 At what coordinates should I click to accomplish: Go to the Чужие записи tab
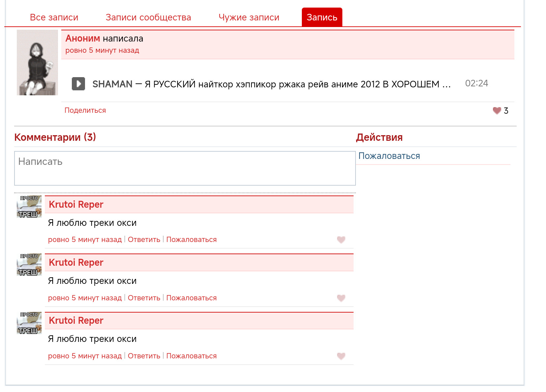click(x=249, y=17)
